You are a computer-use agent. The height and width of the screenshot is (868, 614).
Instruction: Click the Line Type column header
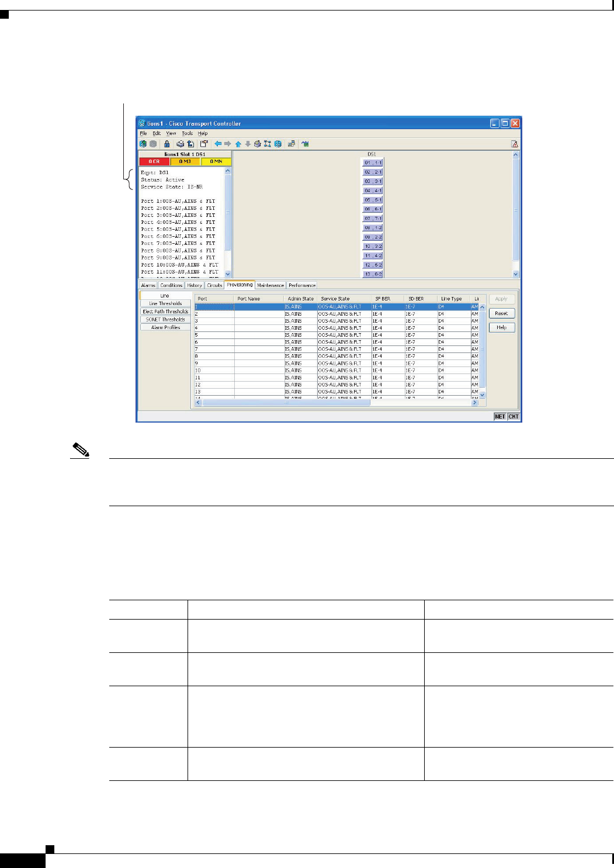point(453,299)
